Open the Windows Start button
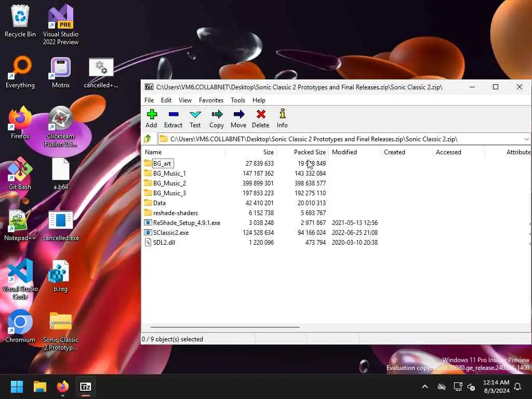532x399 pixels. point(17,387)
